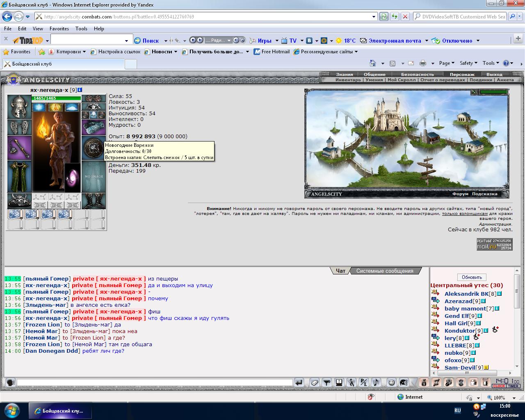The width and height of the screenshot is (525, 420).
Task: Click the EXIT door icon in bottom toolbar
Action: pyautogui.click(x=485, y=382)
